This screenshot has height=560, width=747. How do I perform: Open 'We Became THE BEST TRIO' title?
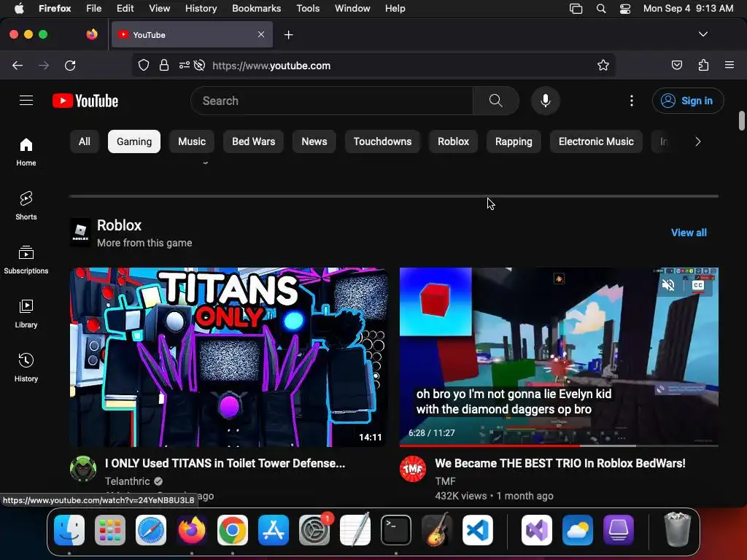point(560,463)
